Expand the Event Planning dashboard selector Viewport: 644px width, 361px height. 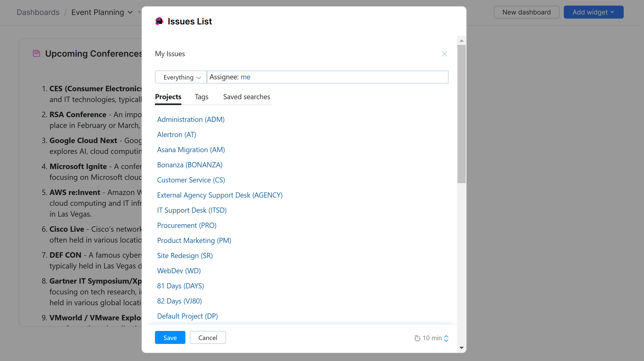click(130, 12)
